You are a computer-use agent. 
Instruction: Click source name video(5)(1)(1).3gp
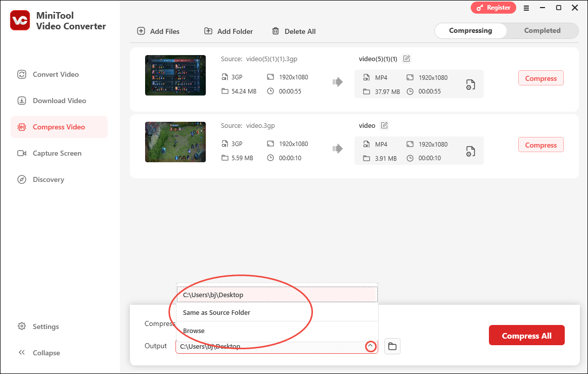[x=272, y=59]
